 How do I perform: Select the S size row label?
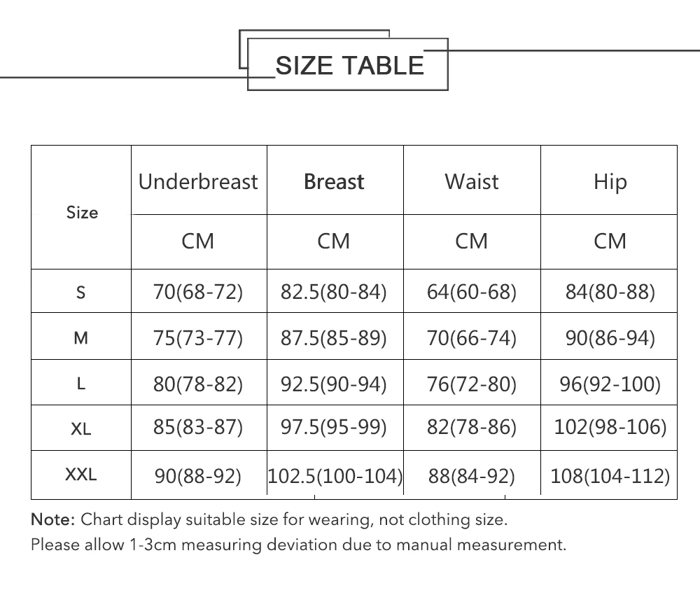point(81,292)
